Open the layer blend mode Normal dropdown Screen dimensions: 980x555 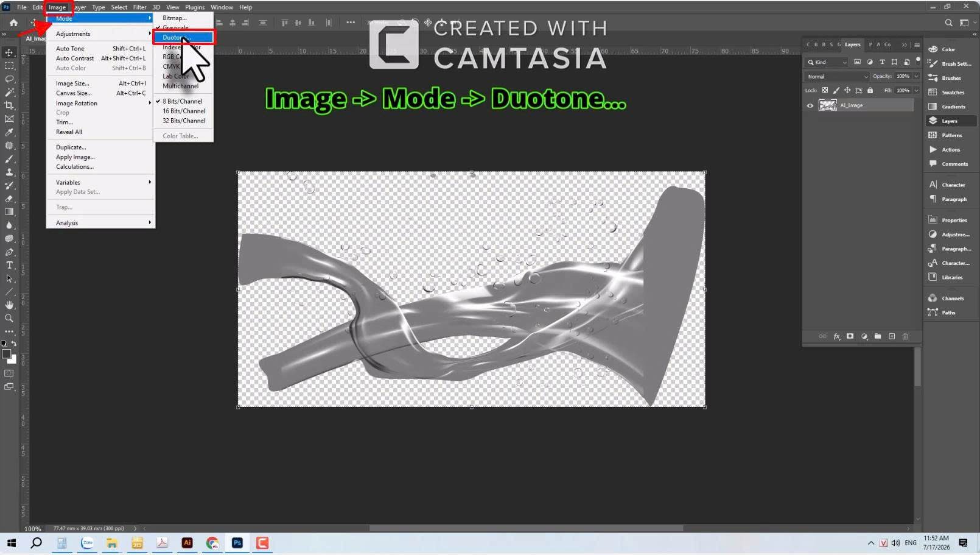[x=837, y=77]
